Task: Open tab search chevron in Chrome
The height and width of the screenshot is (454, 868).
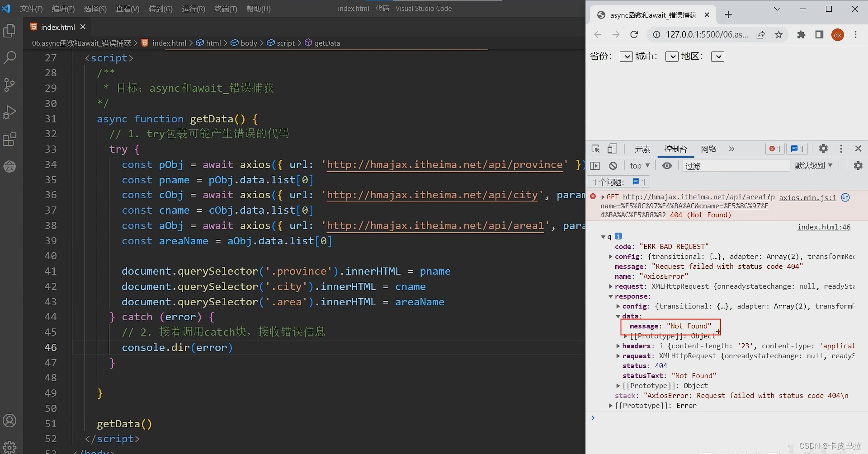Action: [777, 9]
